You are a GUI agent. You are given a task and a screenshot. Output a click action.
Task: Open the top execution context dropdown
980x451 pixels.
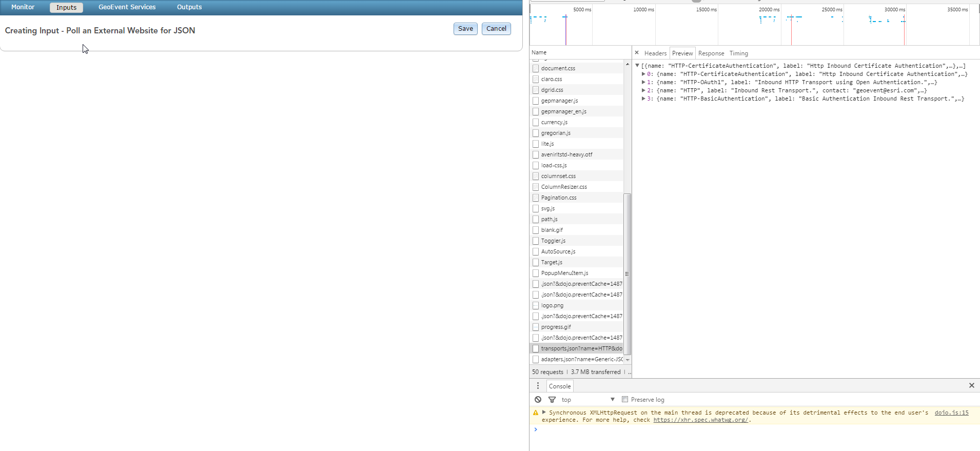click(x=587, y=399)
